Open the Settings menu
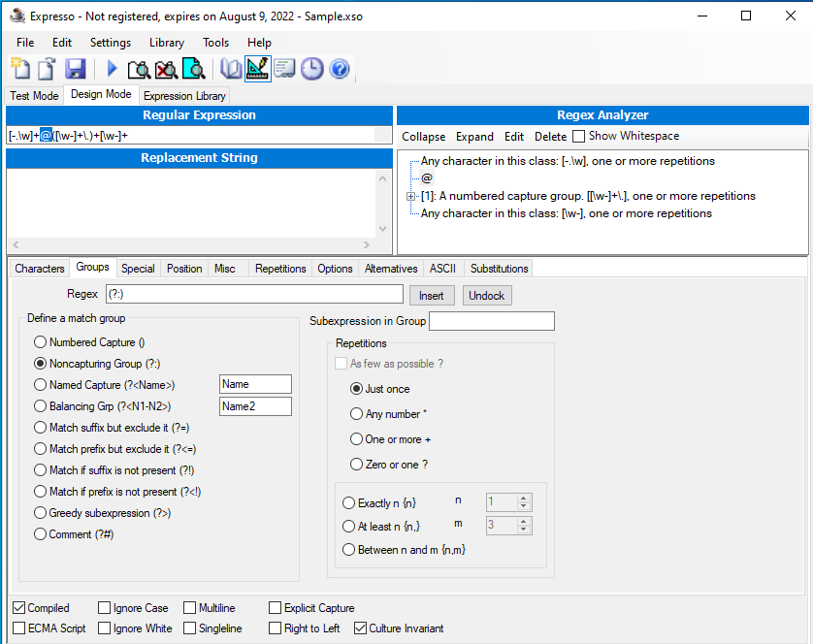 110,42
